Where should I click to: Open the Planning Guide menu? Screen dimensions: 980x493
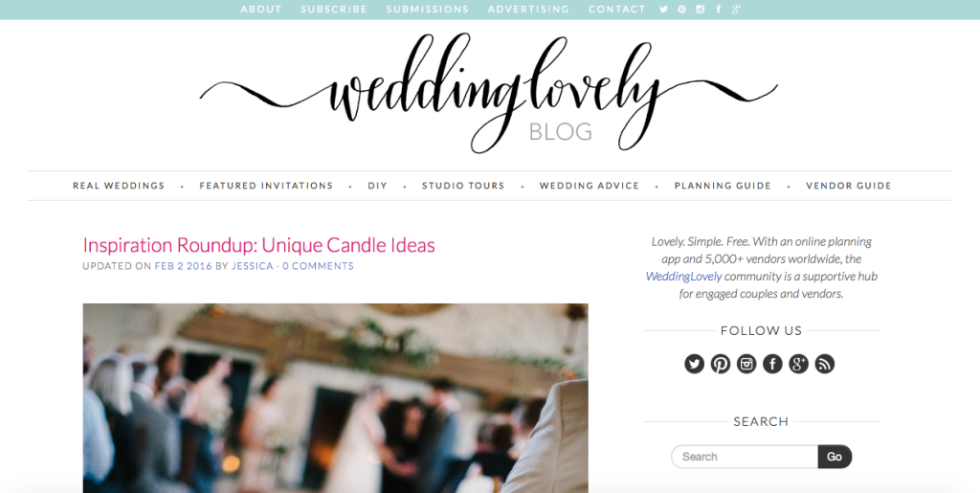723,186
